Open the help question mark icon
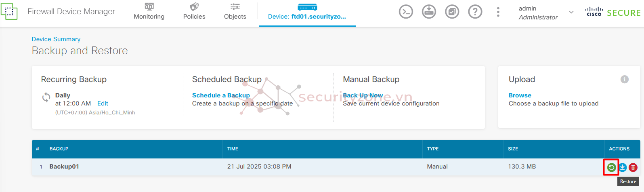The image size is (644, 192). click(475, 12)
